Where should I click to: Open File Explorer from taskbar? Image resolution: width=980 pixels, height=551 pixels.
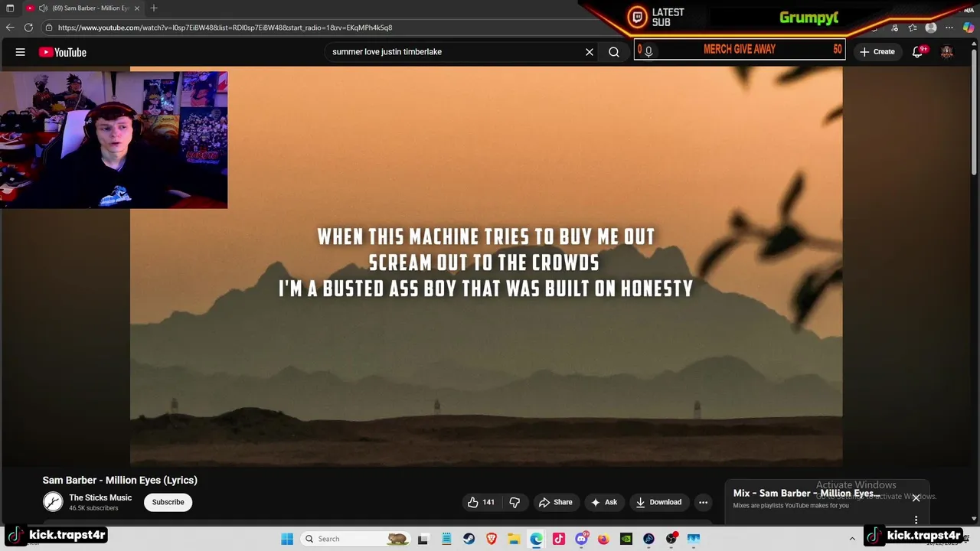[514, 539]
